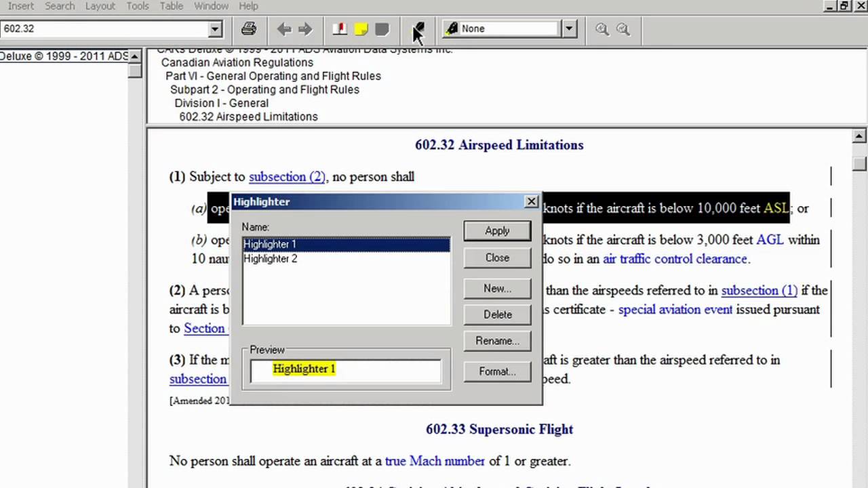Screen dimensions: 868x488
Task: Click the 602.32 Airspeed Limitations heading
Action: pyautogui.click(x=499, y=144)
